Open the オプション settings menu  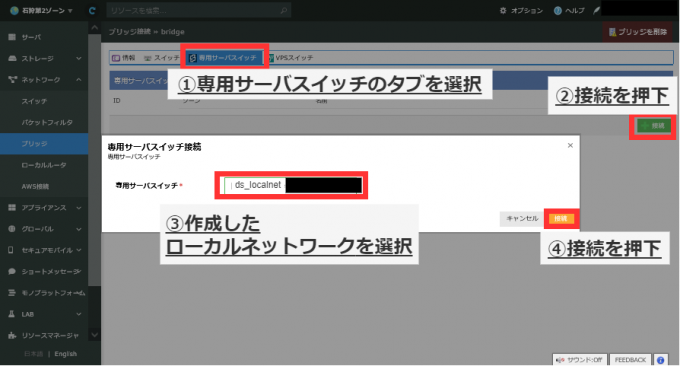tap(521, 10)
